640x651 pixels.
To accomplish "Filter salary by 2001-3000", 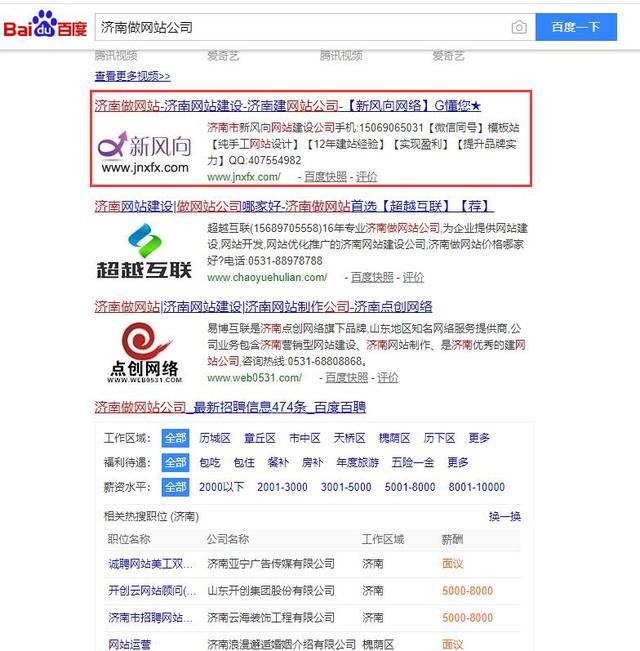I will pos(282,487).
